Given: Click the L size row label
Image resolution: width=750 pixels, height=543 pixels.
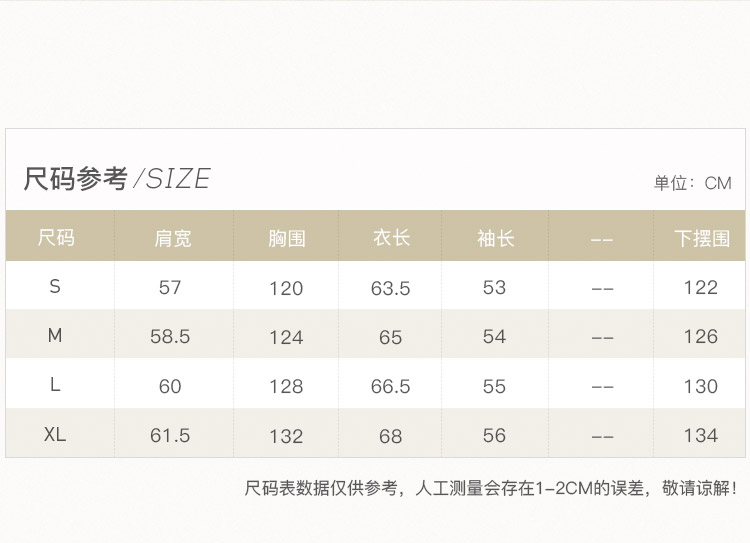Looking at the screenshot, I should point(55,385).
